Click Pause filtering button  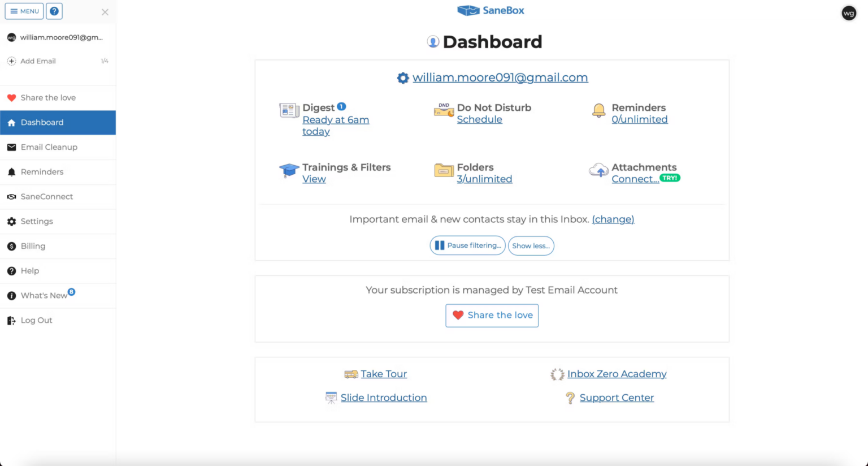click(x=467, y=245)
